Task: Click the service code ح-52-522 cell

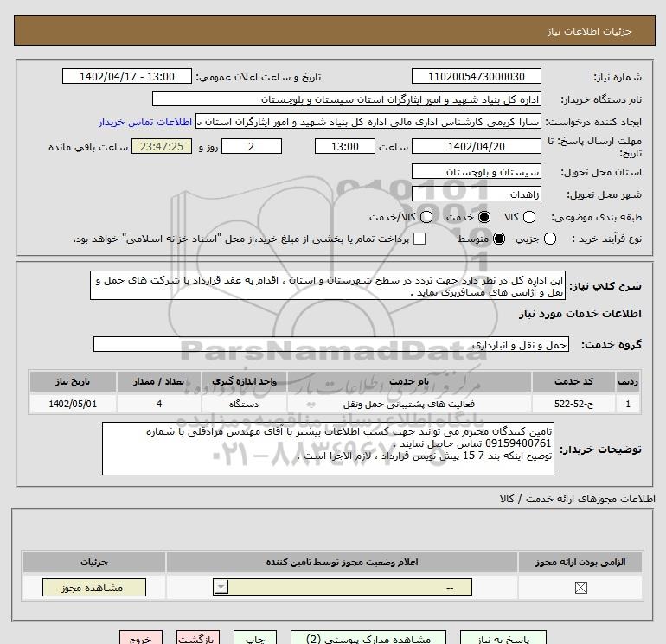Action: coord(573,404)
